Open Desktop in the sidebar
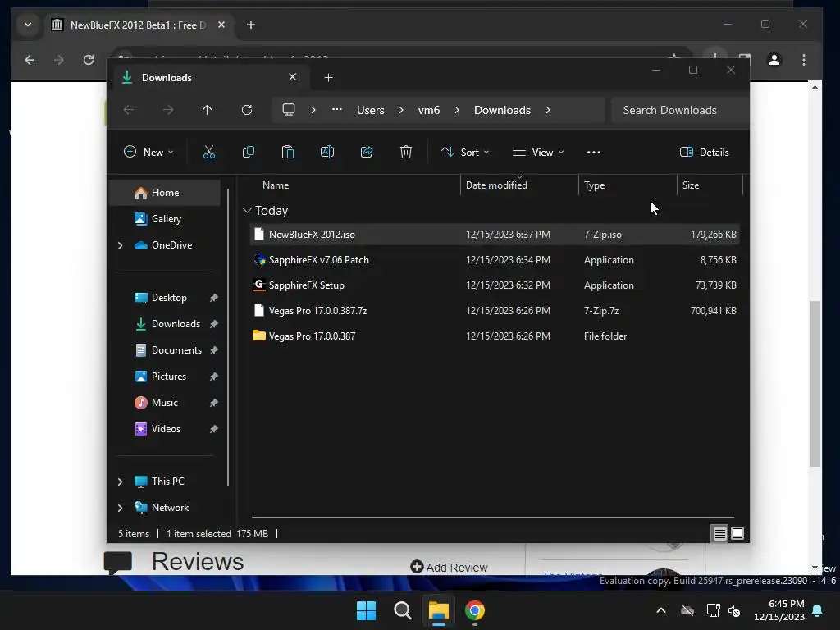 coord(164,297)
